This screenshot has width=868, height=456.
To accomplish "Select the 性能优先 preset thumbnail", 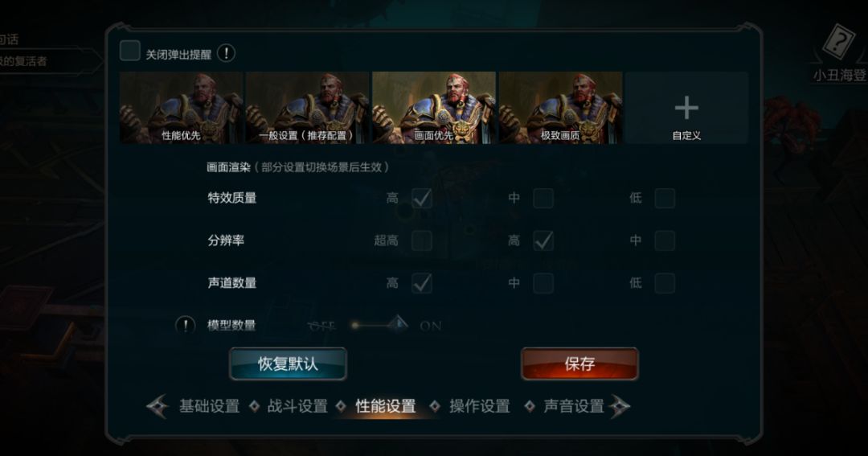I will coord(181,108).
